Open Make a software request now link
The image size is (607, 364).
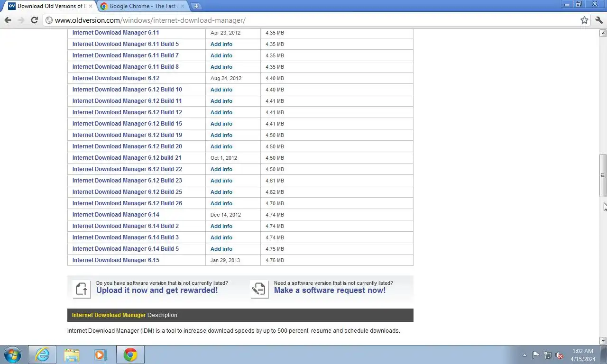[330, 291]
